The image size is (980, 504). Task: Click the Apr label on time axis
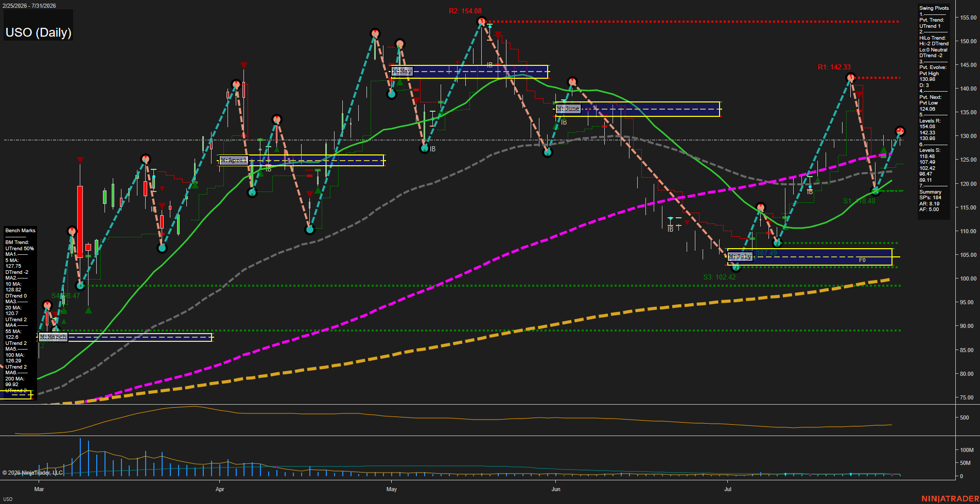pos(220,489)
